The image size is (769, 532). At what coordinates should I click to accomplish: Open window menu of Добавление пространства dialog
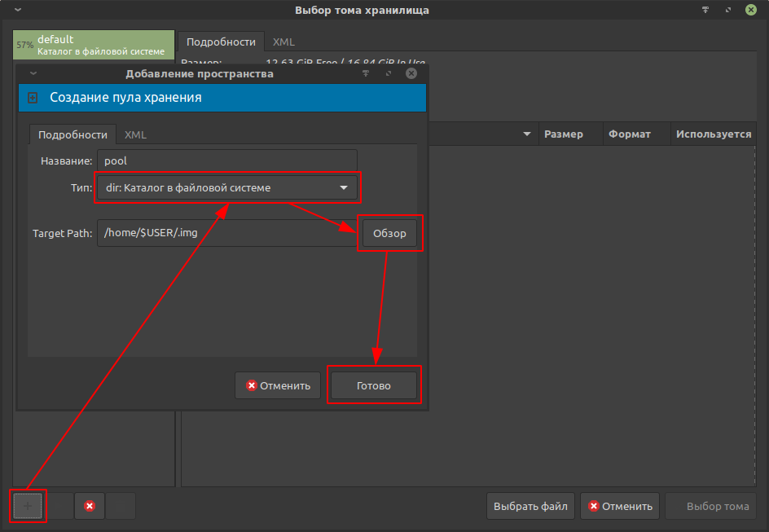click(x=33, y=73)
